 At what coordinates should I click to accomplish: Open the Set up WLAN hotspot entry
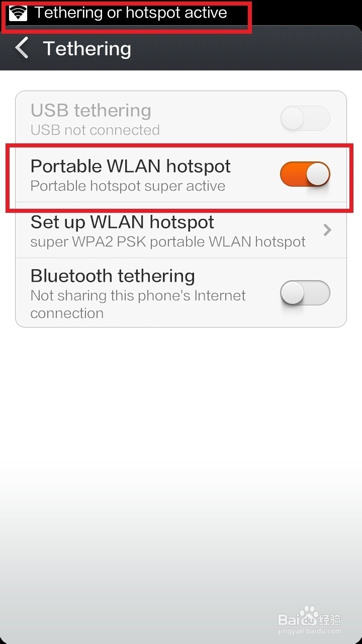(181, 230)
